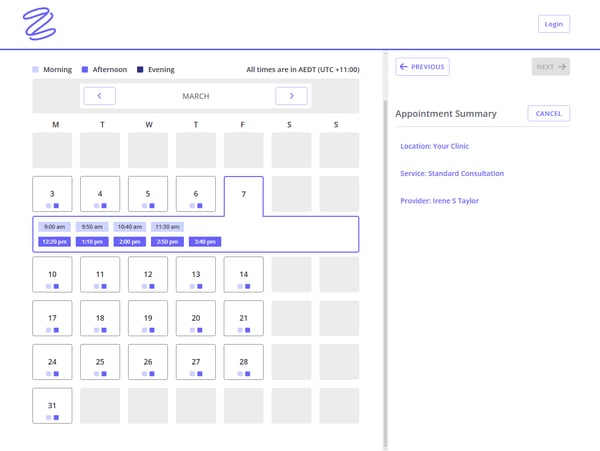600x451 pixels.
Task: Book the 12:20 pm afternoon slot
Action: coord(54,242)
